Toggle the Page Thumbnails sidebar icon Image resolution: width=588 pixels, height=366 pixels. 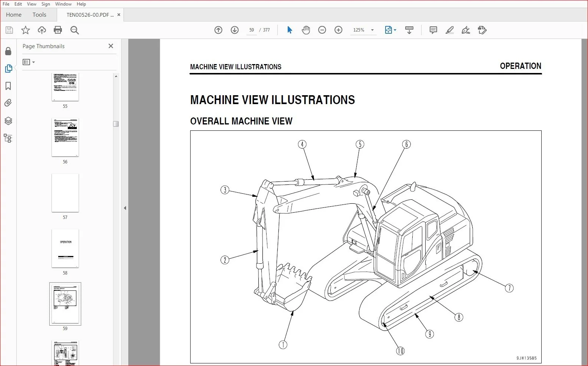(8, 69)
